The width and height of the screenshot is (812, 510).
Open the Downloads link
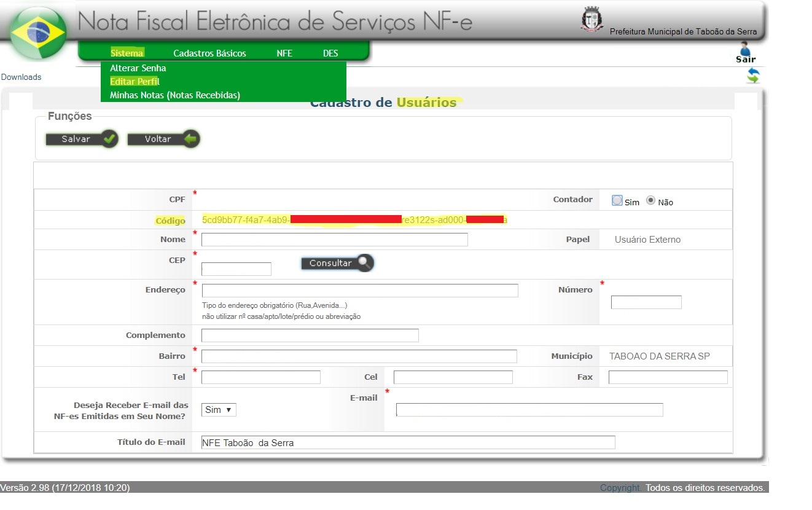[21, 77]
